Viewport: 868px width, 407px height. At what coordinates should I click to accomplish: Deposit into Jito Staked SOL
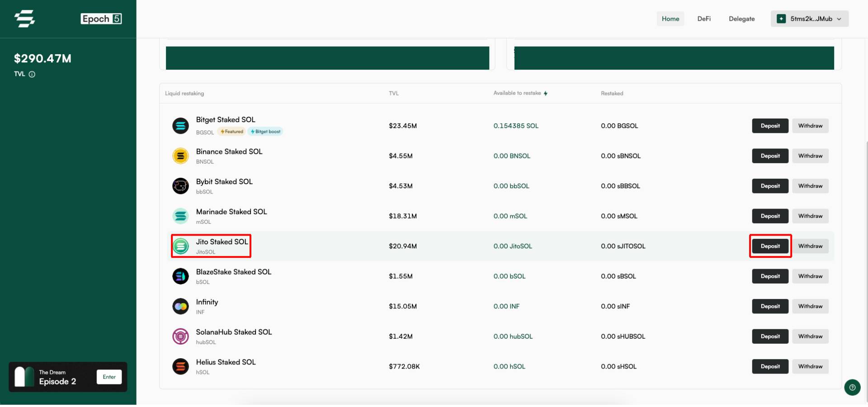pos(770,246)
